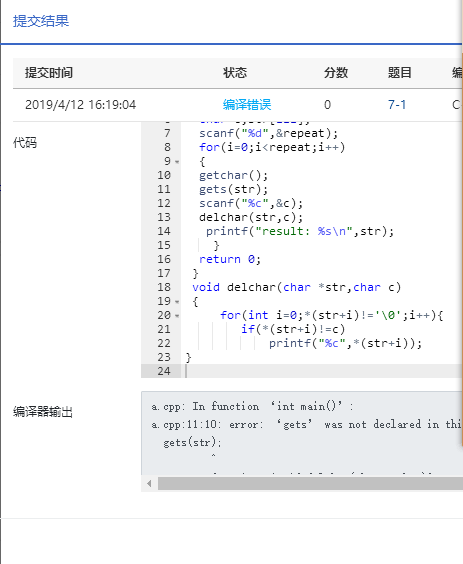Click the 提交结果 heading
The width and height of the screenshot is (463, 564).
pyautogui.click(x=41, y=21)
